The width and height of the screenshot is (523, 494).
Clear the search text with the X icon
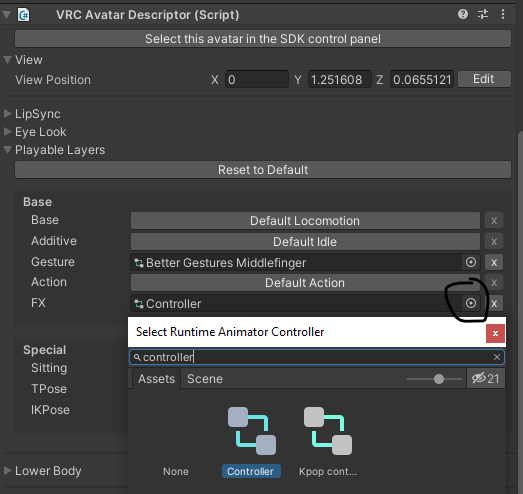pyautogui.click(x=497, y=357)
